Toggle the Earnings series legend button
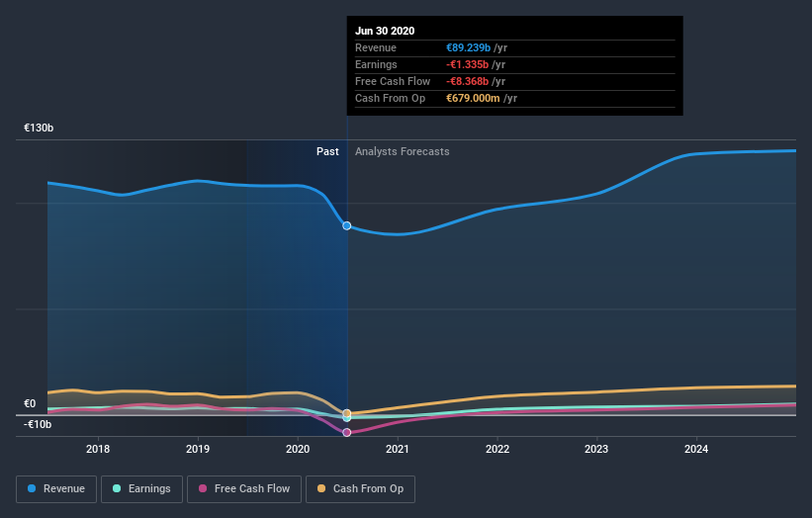Screen dimensions: 812x518 141,489
